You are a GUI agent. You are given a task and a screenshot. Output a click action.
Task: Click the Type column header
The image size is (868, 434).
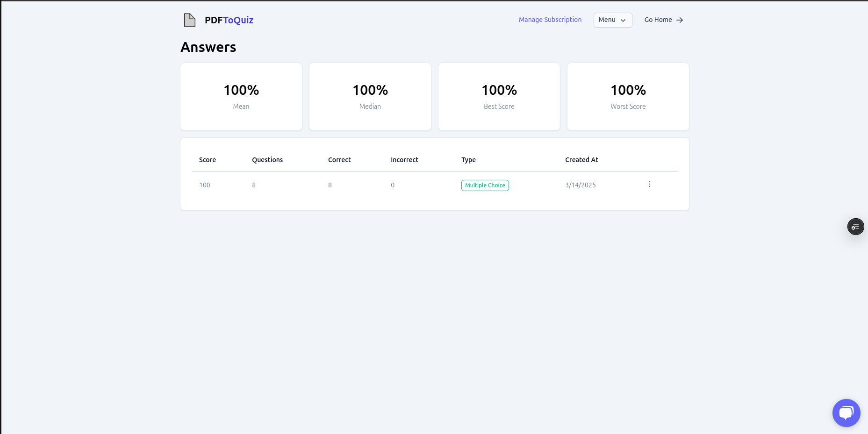468,160
